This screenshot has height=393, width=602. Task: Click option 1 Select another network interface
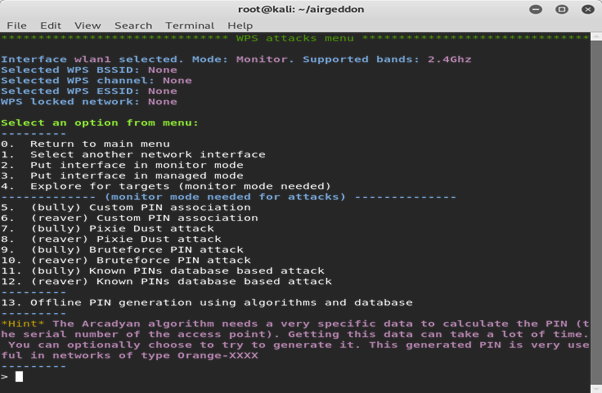133,155
